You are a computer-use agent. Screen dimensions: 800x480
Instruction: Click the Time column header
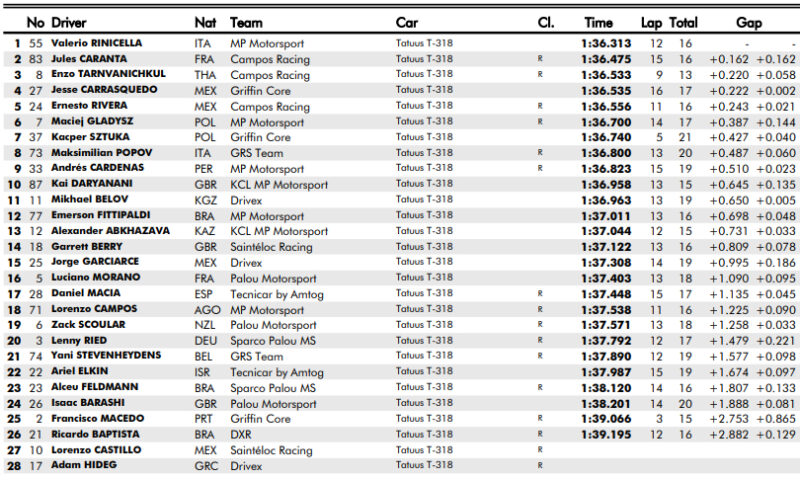pyautogui.click(x=598, y=22)
